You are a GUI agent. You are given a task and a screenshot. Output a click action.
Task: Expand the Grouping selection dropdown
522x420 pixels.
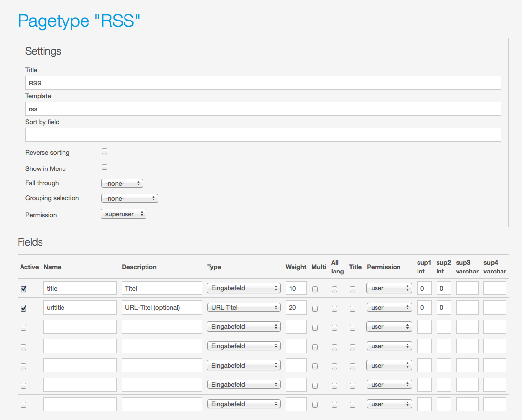(x=129, y=199)
